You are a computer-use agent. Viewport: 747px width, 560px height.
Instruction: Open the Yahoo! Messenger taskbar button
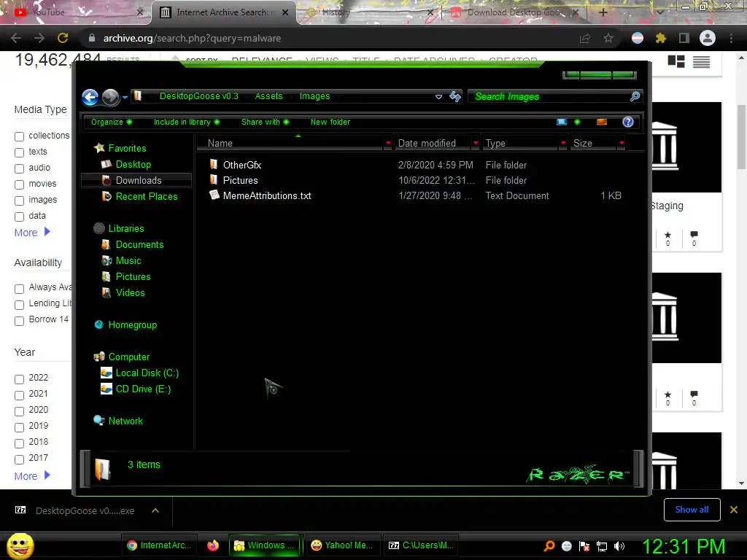coord(341,545)
